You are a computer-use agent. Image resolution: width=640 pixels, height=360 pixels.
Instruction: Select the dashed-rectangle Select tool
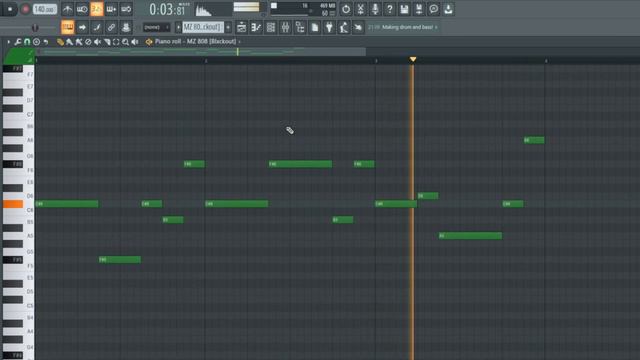(x=116, y=42)
